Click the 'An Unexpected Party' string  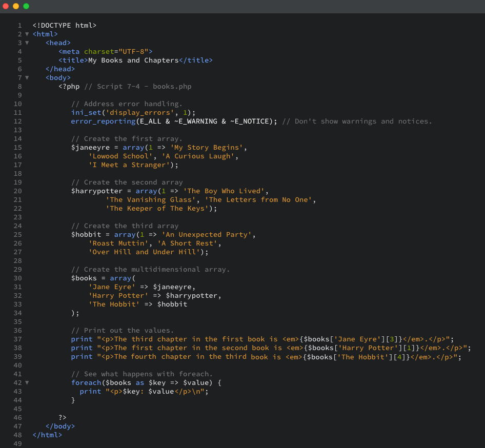[207, 234]
